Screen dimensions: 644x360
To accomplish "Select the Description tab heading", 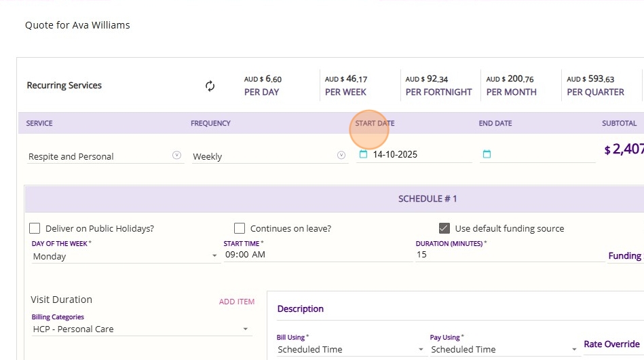I will (x=301, y=308).
